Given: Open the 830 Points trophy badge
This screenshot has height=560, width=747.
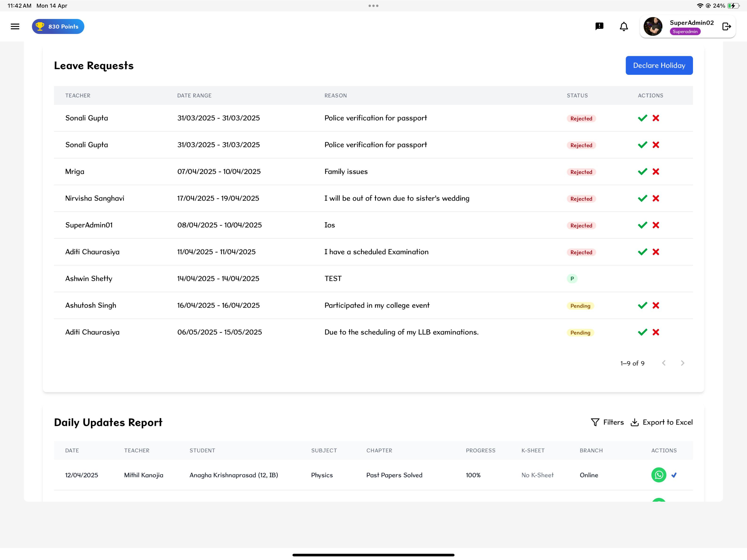Looking at the screenshot, I should (58, 26).
